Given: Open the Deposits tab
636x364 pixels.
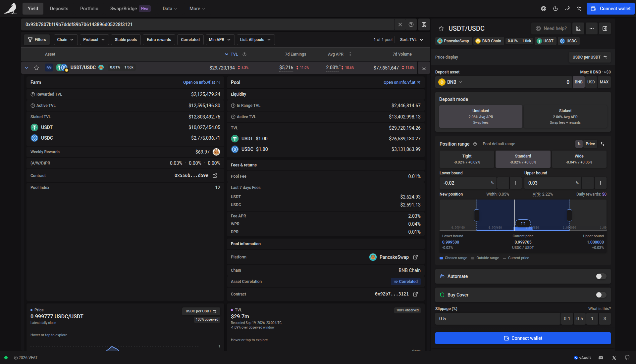Looking at the screenshot, I should [x=59, y=9].
